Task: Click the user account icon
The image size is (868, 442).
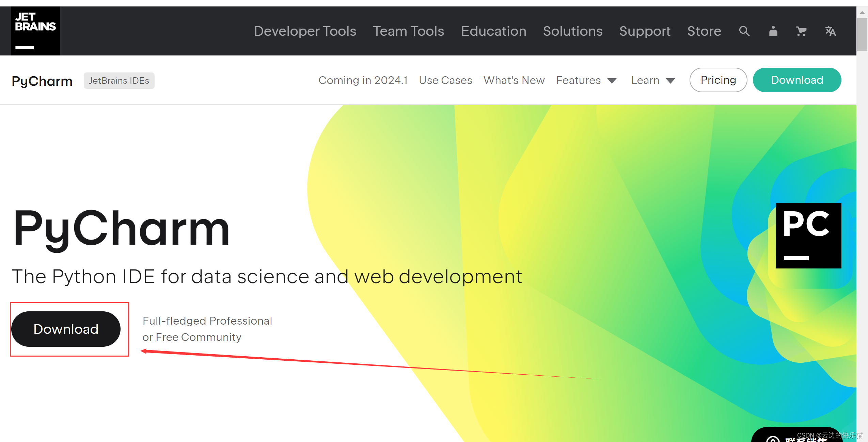Action: [x=773, y=31]
